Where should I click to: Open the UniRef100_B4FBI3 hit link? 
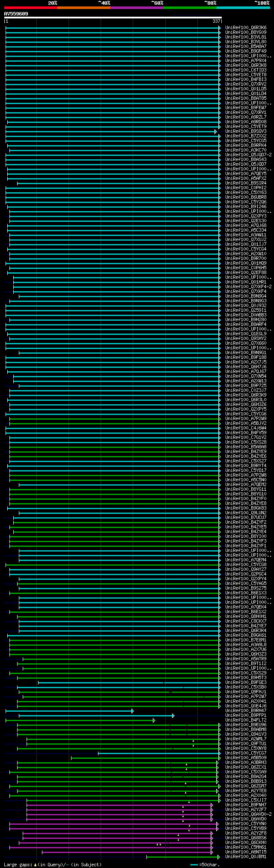(x=246, y=80)
